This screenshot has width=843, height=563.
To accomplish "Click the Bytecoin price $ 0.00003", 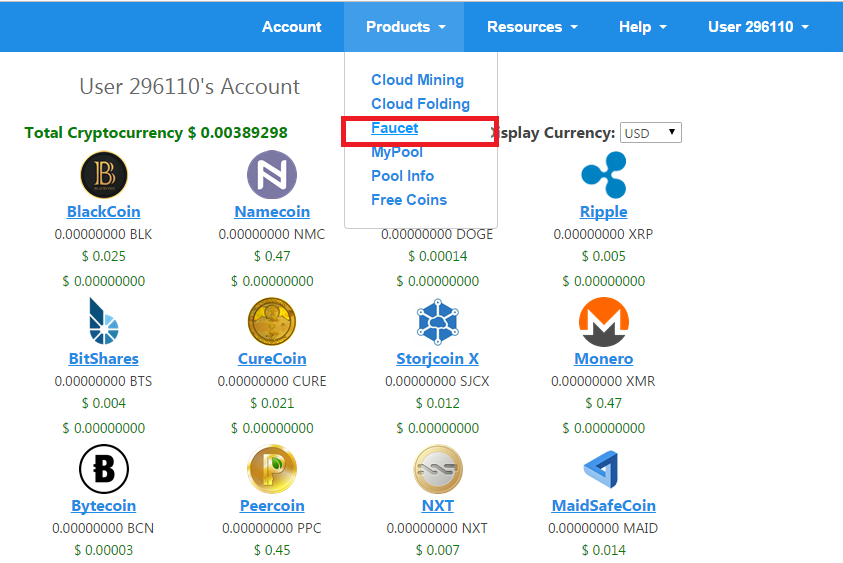I will coord(104,551).
